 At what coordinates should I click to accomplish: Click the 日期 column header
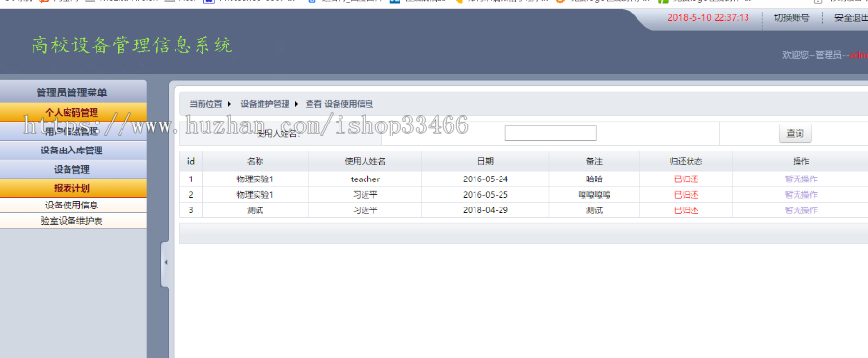tap(485, 161)
